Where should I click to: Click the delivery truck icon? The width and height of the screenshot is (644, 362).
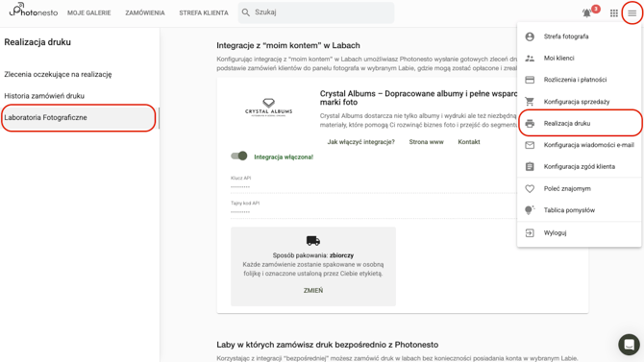(313, 240)
